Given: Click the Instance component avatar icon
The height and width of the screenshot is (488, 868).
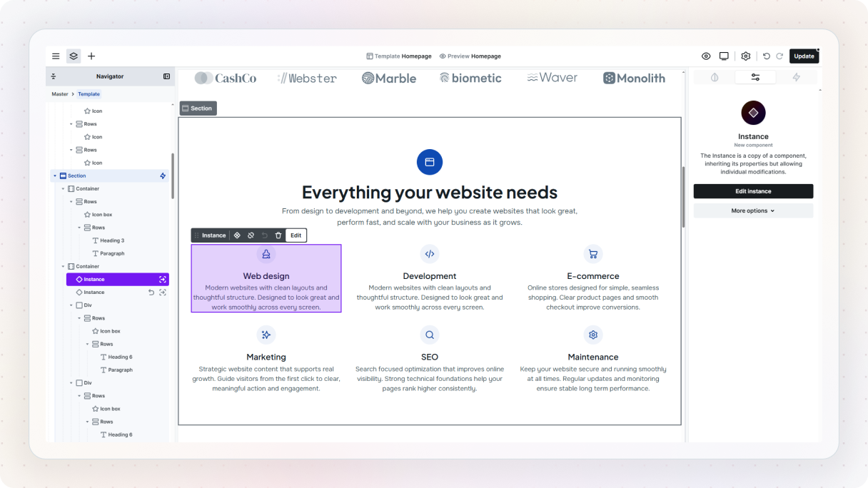Looking at the screenshot, I should [753, 113].
